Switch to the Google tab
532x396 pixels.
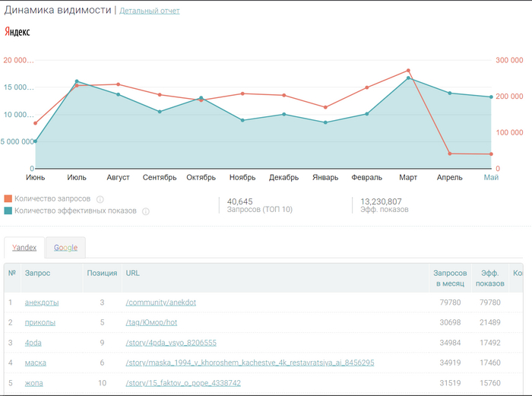tap(65, 248)
